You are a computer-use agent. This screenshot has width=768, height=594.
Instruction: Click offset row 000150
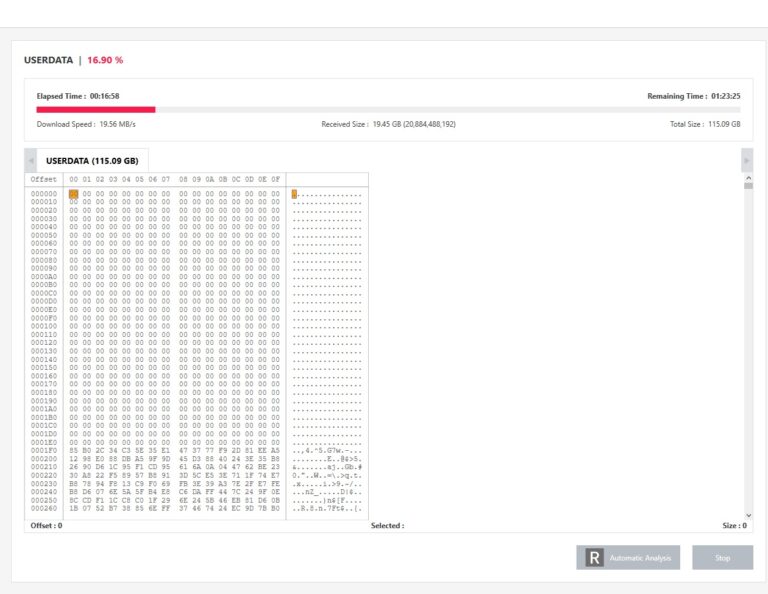click(44, 368)
